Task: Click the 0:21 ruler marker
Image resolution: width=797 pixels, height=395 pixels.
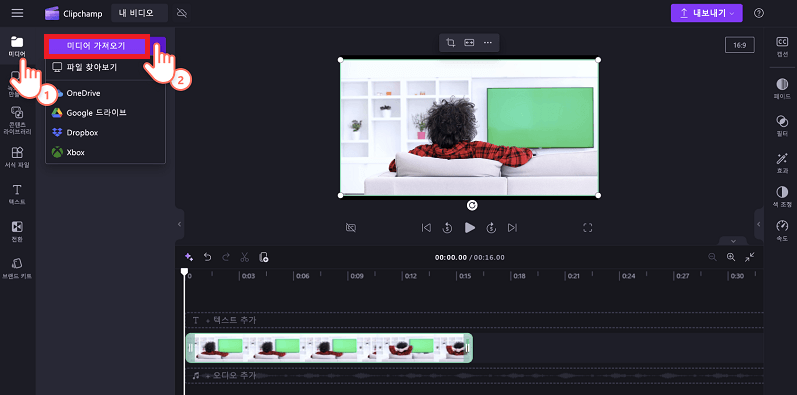Action: (574, 276)
